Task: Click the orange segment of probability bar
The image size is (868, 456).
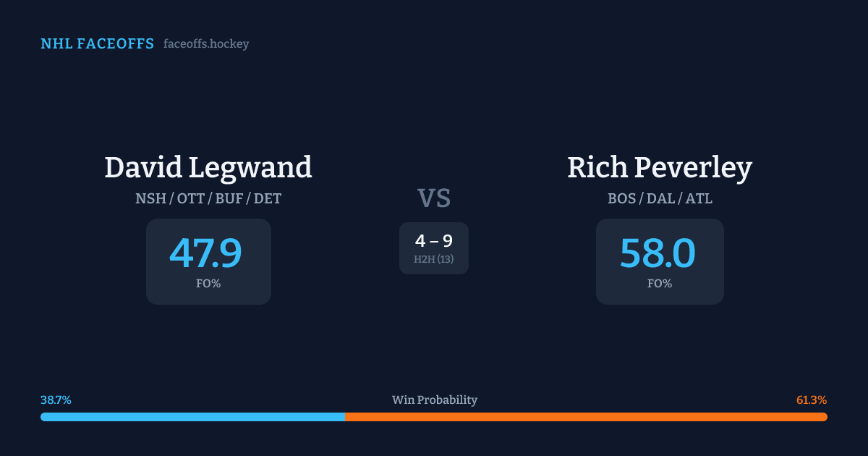Action: (x=586, y=417)
